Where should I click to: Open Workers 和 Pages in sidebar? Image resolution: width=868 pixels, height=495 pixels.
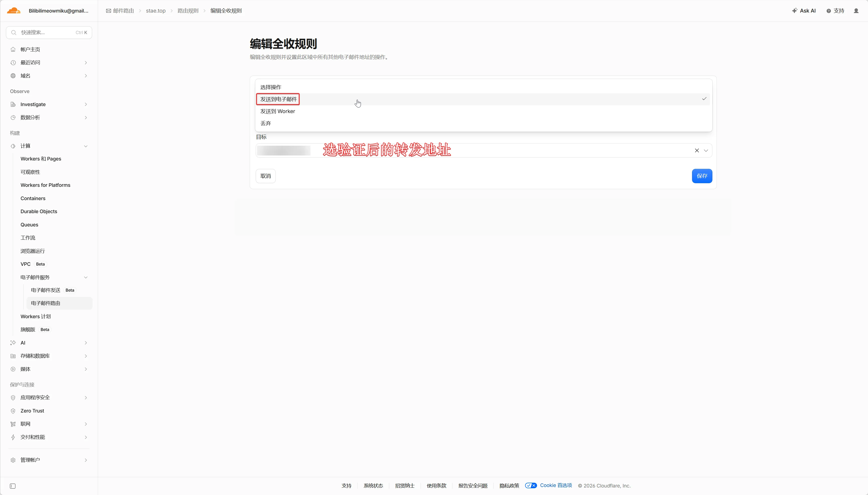[41, 159]
